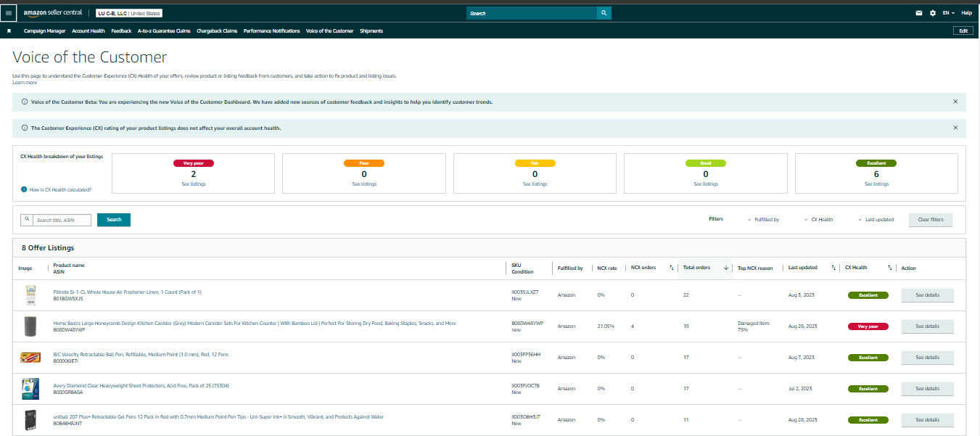Click the Clear filters button
Image resolution: width=980 pixels, height=436 pixels.
coord(931,219)
